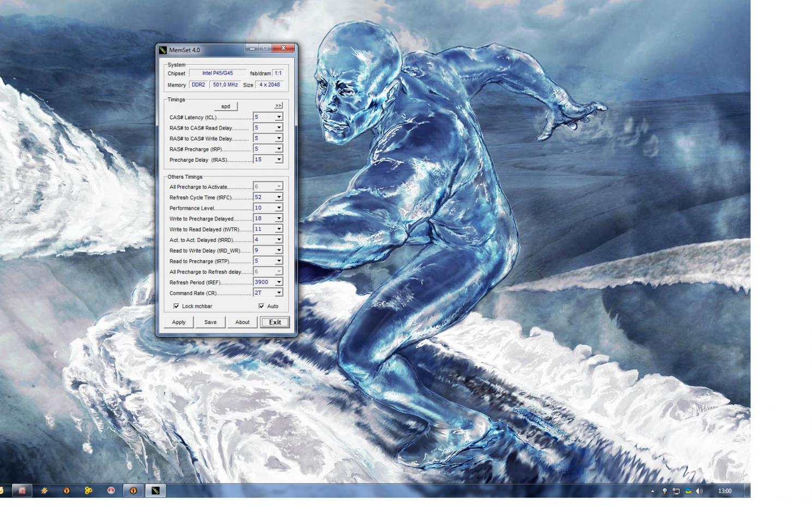The width and height of the screenshot is (812, 507).
Task: Expand panel with the >> button
Action: (278, 106)
